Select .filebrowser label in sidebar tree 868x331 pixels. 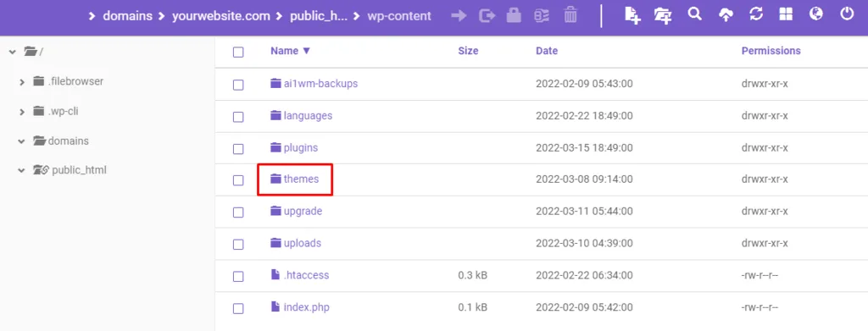(x=75, y=81)
